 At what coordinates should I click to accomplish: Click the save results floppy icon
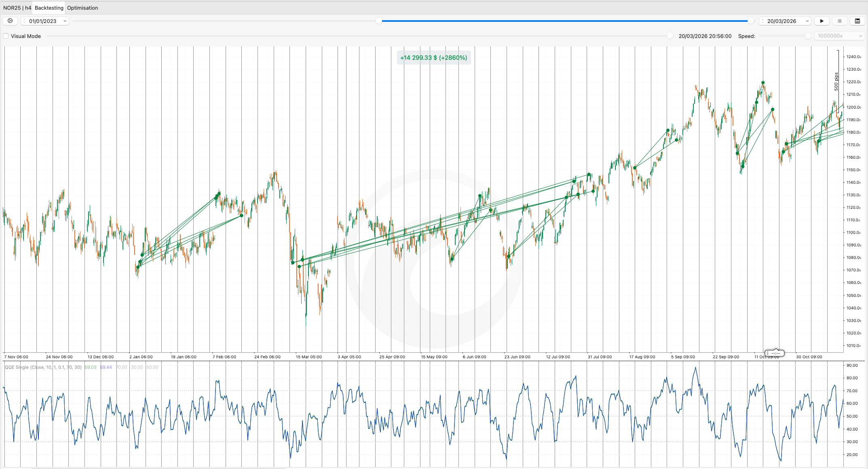coord(857,21)
